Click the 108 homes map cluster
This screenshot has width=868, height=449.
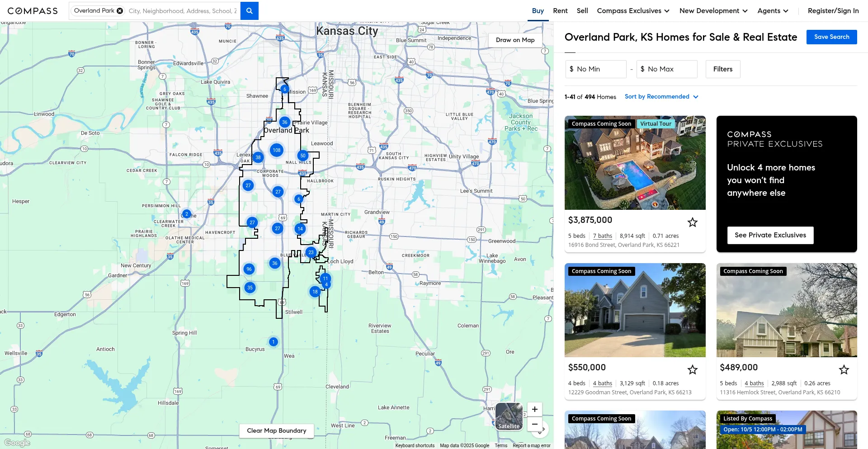click(x=277, y=150)
